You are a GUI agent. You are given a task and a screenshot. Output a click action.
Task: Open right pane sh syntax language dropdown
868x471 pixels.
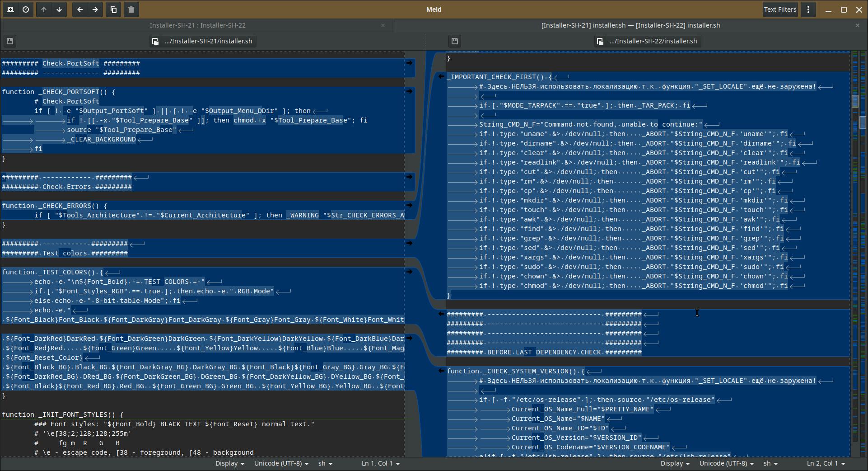click(770, 463)
